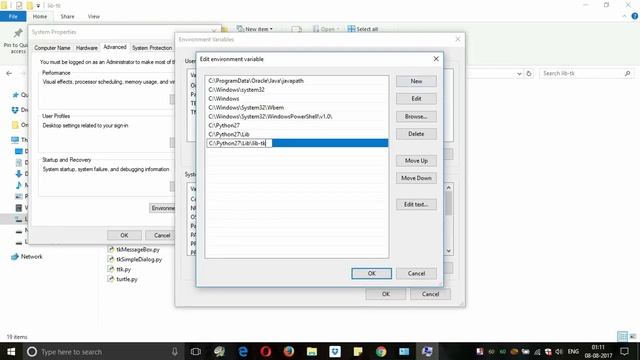
Task: Open the quick access toolbar dropdown arrow
Action: (x=38, y=6)
